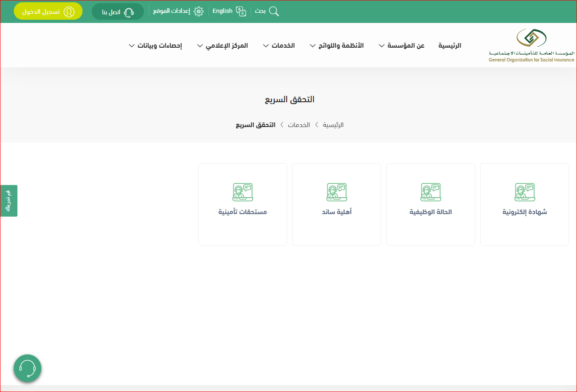The width and height of the screenshot is (577, 392).
Task: Click the icon above أهلية ساند
Action: 337,192
